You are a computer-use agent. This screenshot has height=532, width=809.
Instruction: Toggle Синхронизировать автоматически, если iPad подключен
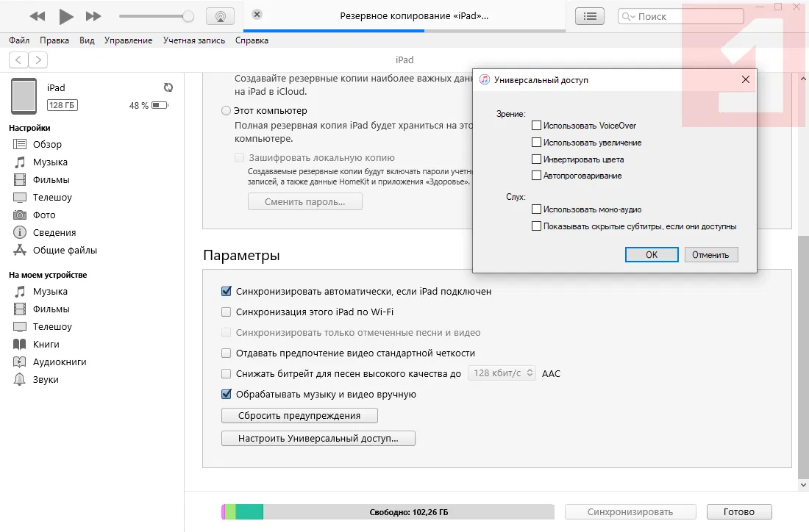pyautogui.click(x=226, y=291)
